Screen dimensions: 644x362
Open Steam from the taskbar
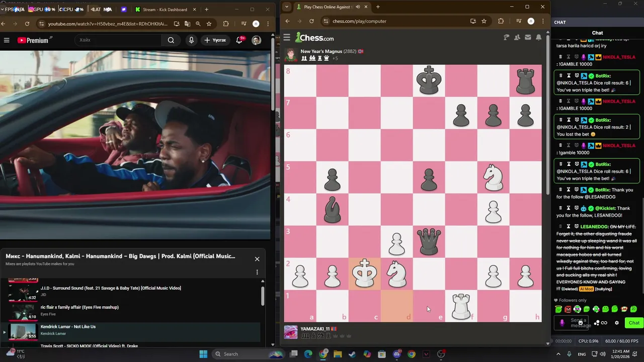pos(352,354)
